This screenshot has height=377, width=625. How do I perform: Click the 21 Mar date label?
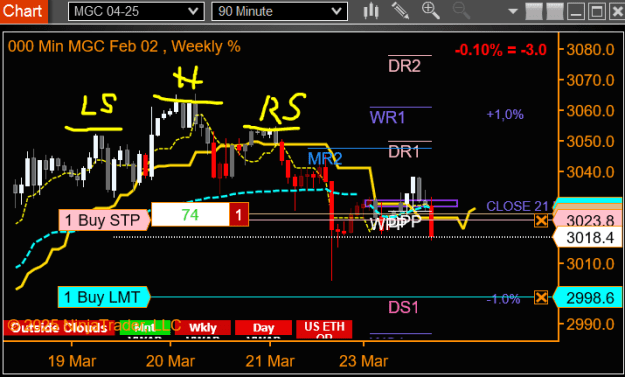pyautogui.click(x=270, y=361)
